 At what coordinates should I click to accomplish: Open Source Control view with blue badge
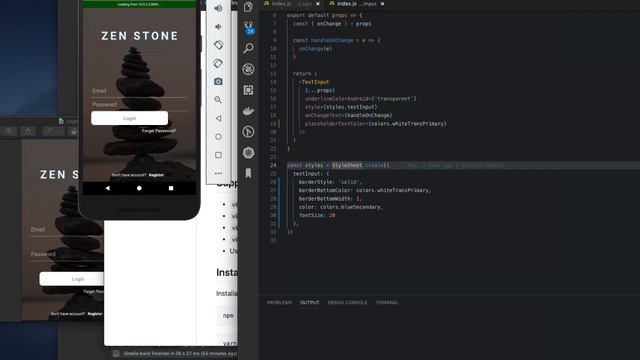click(249, 28)
